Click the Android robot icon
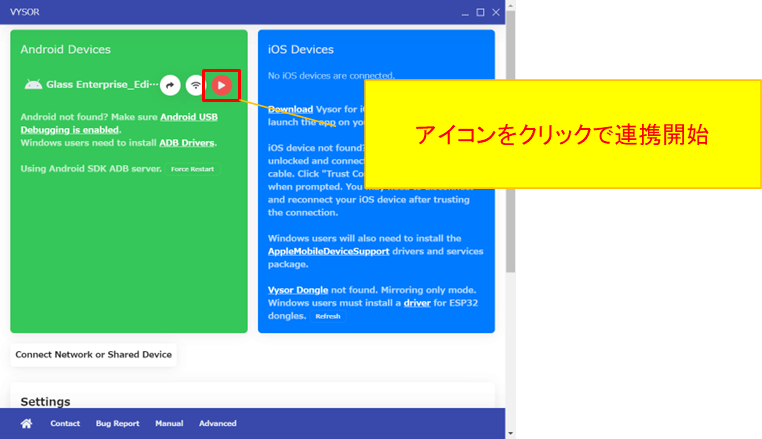The width and height of the screenshot is (762, 439). (x=32, y=86)
